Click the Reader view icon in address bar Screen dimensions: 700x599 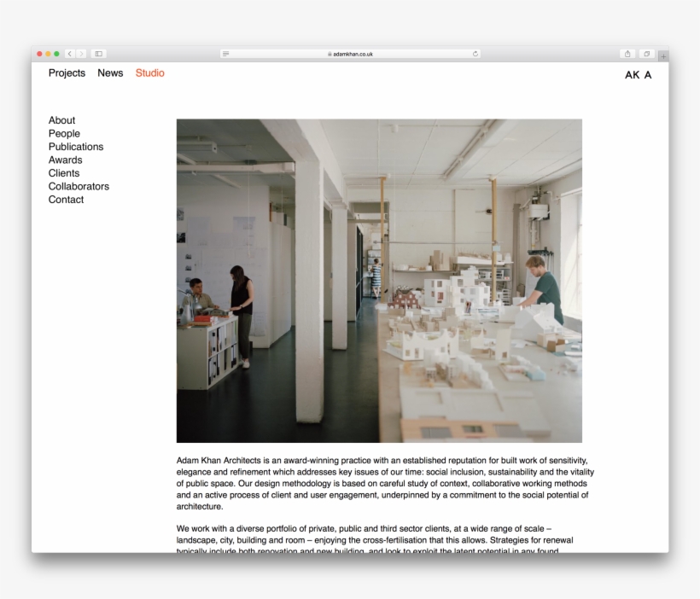tap(226, 54)
